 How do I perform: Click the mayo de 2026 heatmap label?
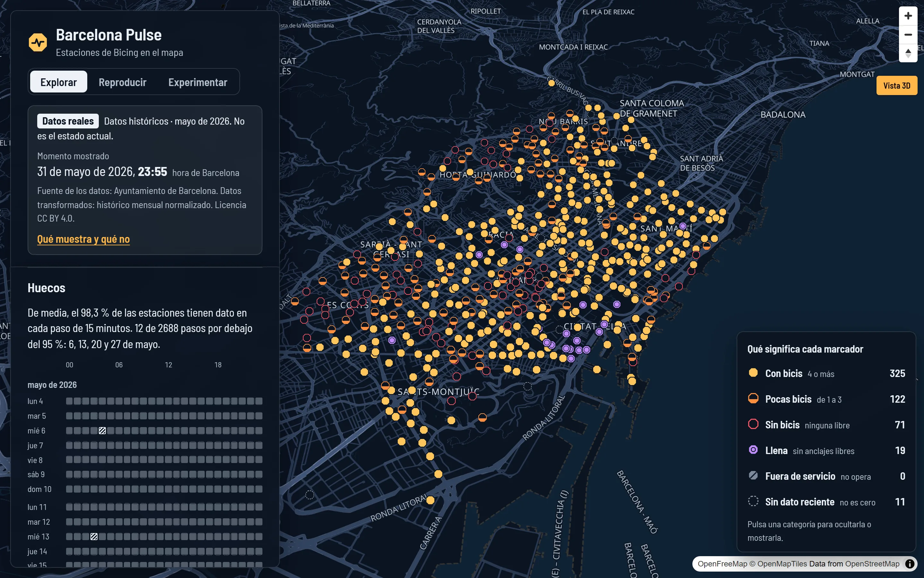click(52, 385)
